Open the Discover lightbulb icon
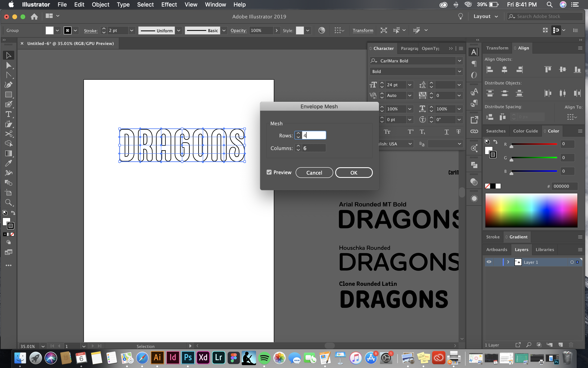Viewport: 588px width, 368px height. pyautogui.click(x=460, y=16)
